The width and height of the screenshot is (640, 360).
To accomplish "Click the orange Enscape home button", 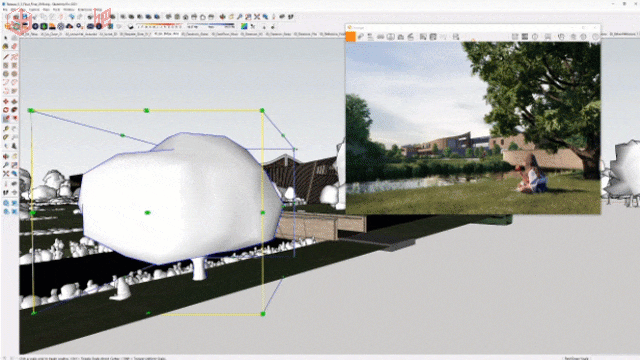I will 351,37.
